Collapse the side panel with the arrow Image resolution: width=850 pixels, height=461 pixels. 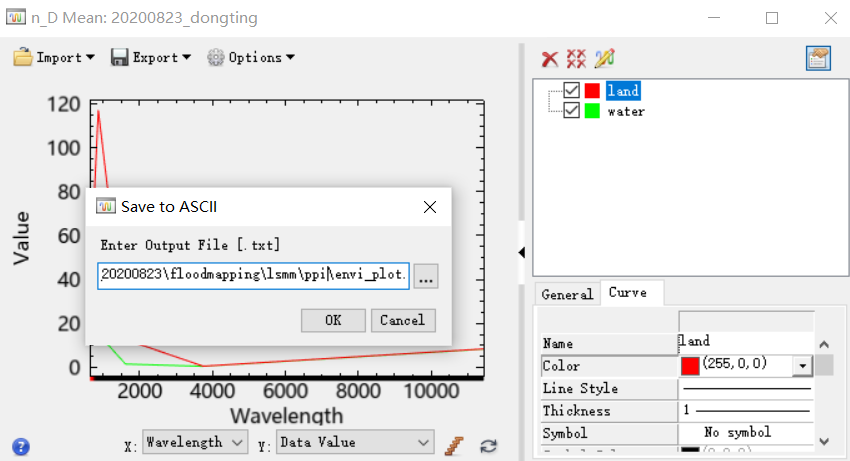(521, 252)
